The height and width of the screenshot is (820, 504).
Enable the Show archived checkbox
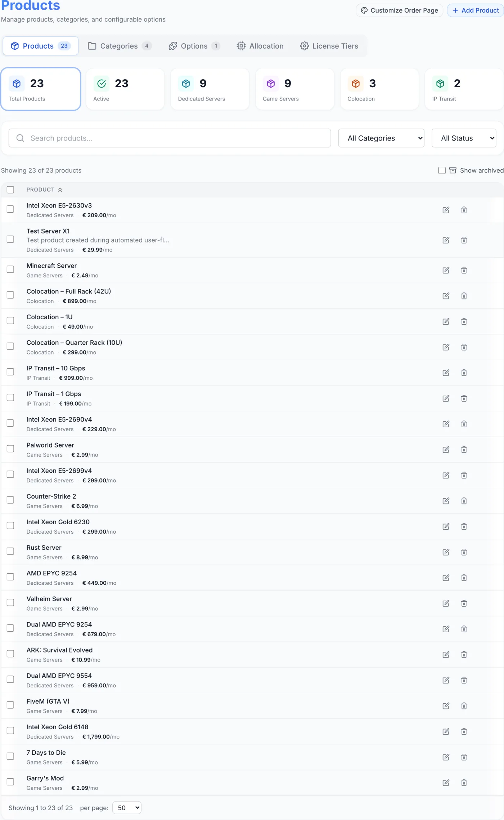(442, 170)
